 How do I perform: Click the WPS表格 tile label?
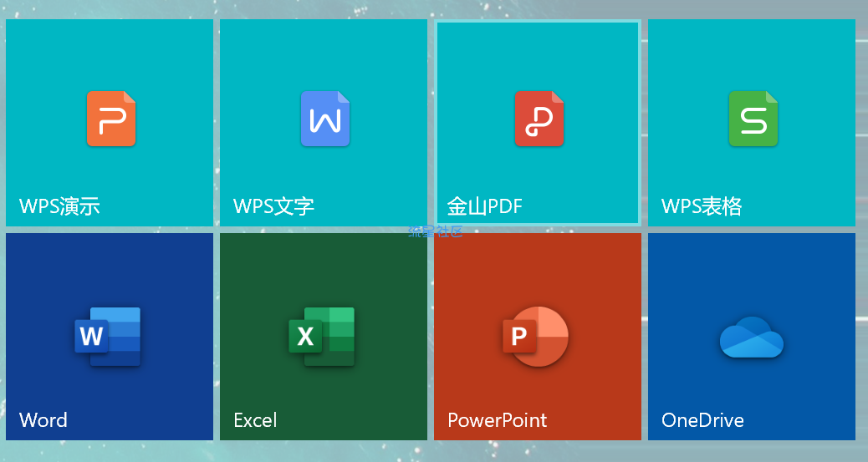(x=702, y=206)
